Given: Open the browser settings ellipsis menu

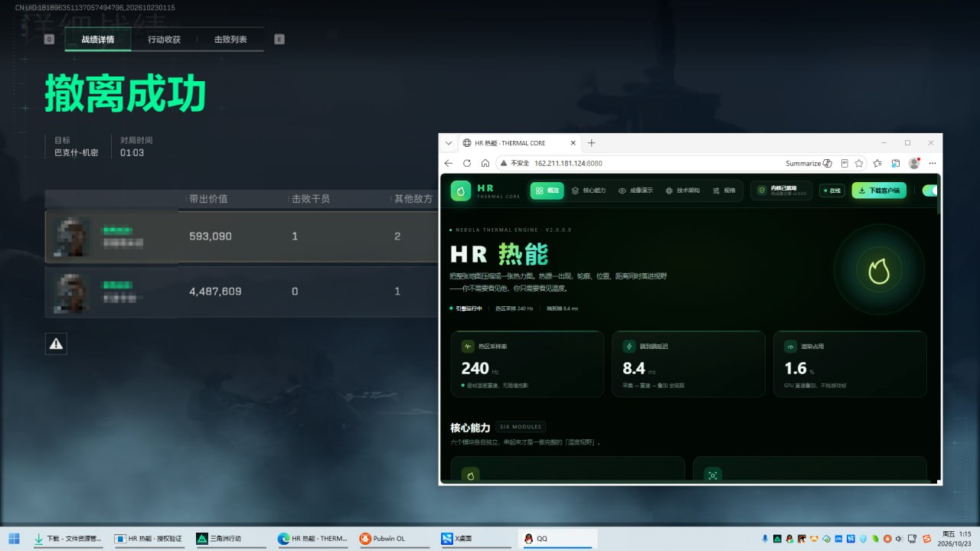Looking at the screenshot, I should pyautogui.click(x=933, y=163).
